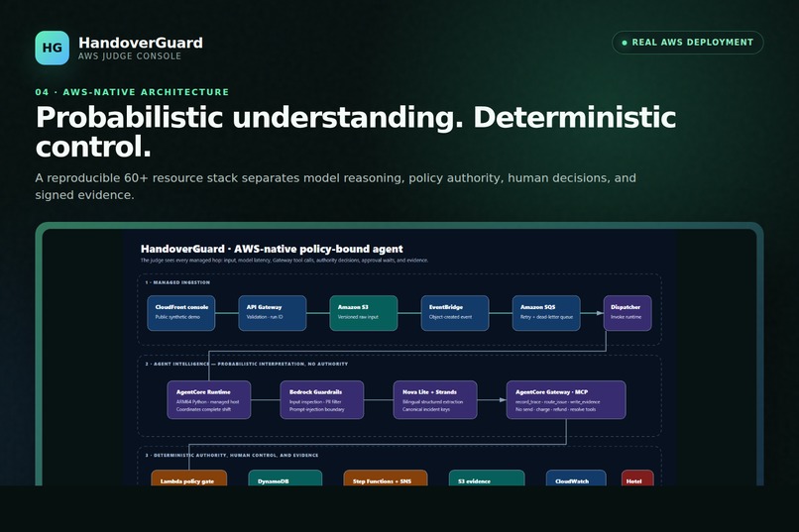Screen dimensions: 799x532
Task: Select the Amazon SQS node
Action: click(546, 313)
